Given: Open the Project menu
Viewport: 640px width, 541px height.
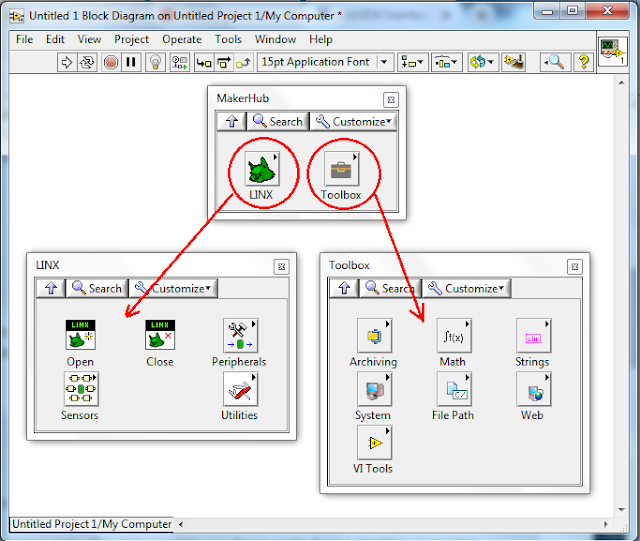Looking at the screenshot, I should tap(131, 39).
